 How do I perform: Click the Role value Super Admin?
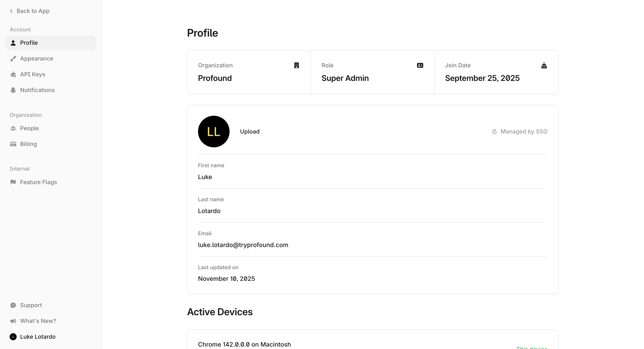point(345,78)
